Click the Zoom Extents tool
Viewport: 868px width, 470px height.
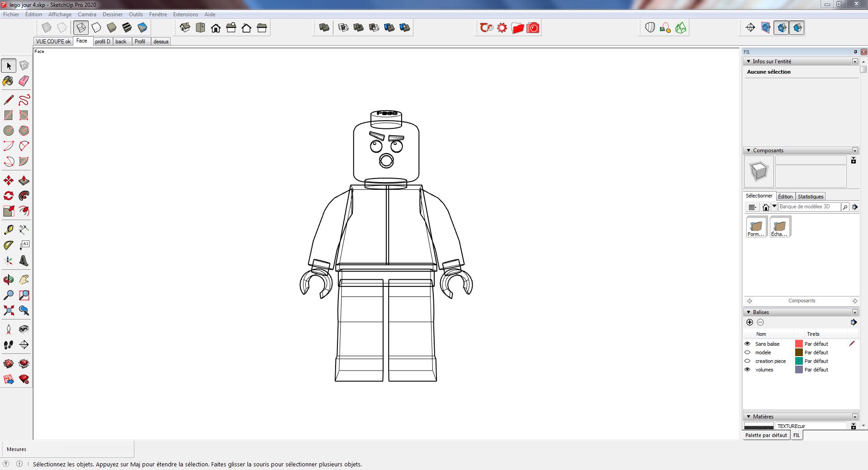coord(9,310)
